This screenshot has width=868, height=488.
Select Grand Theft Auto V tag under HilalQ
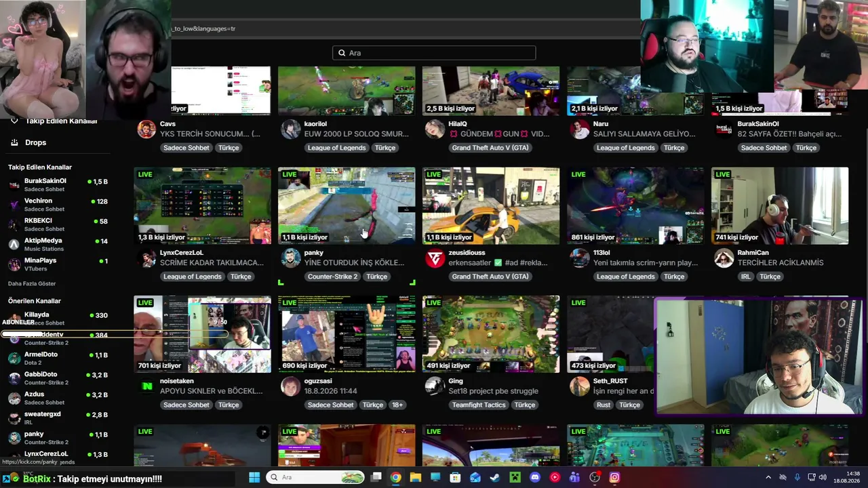pos(490,148)
